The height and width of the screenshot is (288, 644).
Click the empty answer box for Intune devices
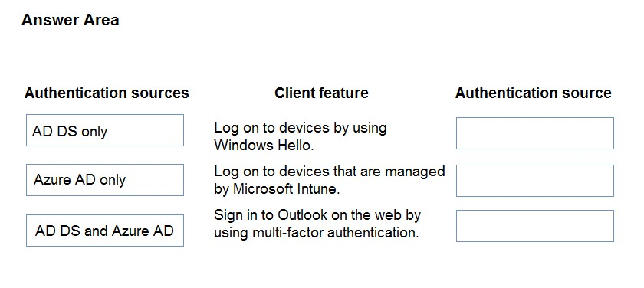click(x=535, y=181)
